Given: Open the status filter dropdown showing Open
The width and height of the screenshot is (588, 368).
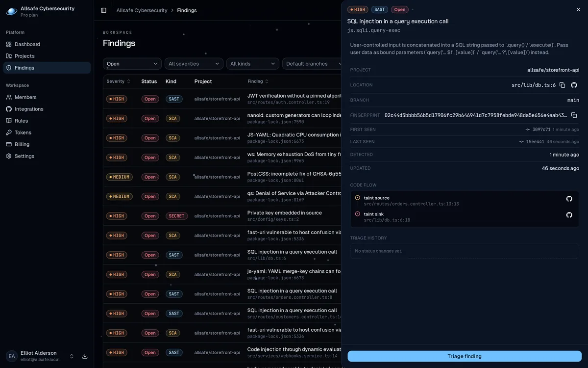Looking at the screenshot, I should 132,64.
